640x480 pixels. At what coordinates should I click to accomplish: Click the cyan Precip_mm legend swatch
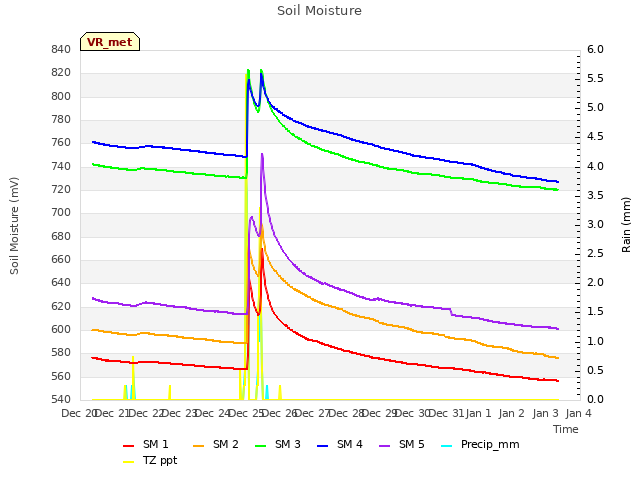[x=447, y=446]
